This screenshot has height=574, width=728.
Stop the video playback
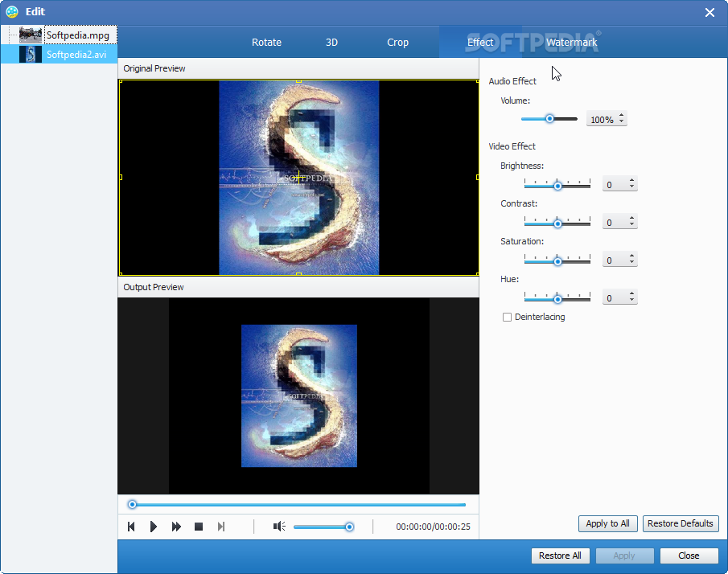(x=199, y=527)
